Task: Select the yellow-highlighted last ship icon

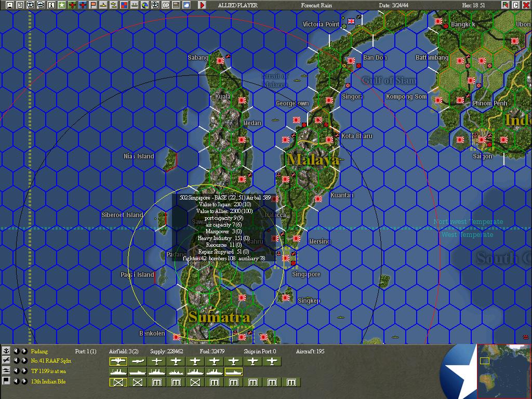Action: [234, 372]
